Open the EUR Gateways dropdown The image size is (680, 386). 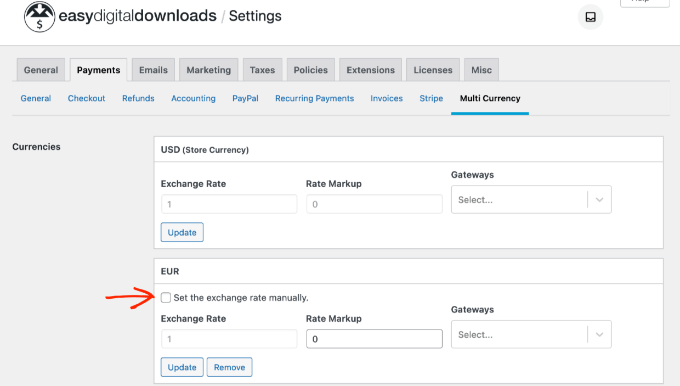coord(531,334)
